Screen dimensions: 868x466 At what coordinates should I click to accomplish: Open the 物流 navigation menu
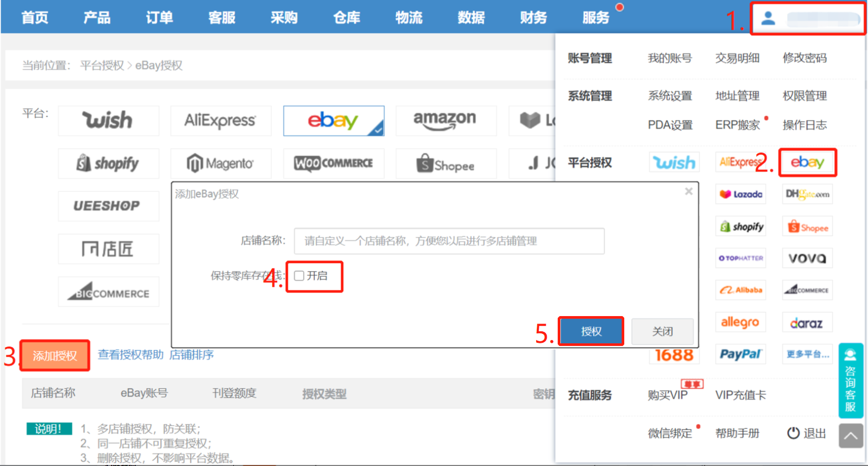point(409,18)
